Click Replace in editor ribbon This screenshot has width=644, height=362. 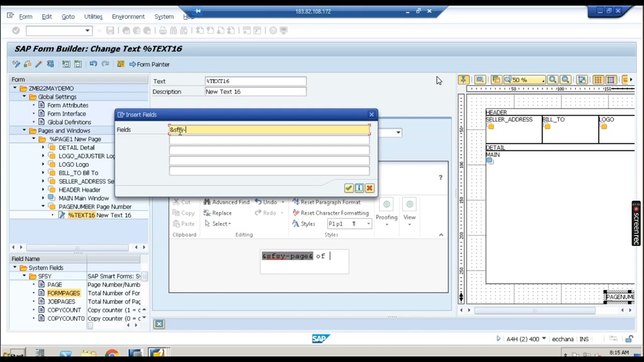pyautogui.click(x=217, y=213)
